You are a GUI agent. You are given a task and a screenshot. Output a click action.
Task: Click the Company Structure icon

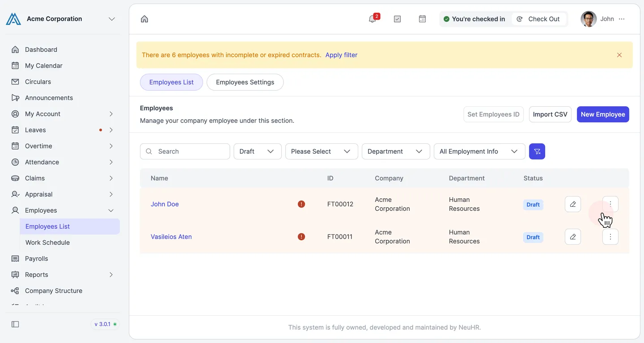[15, 291]
